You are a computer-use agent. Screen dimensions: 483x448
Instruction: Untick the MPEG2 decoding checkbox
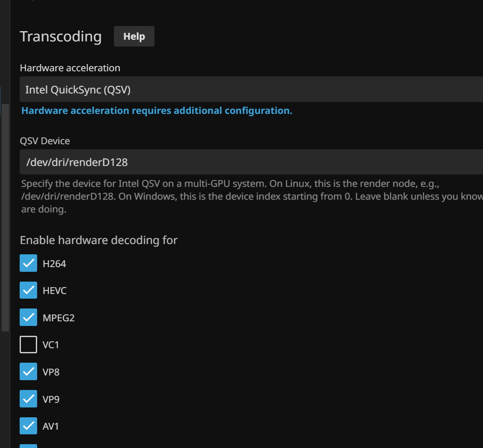click(x=29, y=317)
